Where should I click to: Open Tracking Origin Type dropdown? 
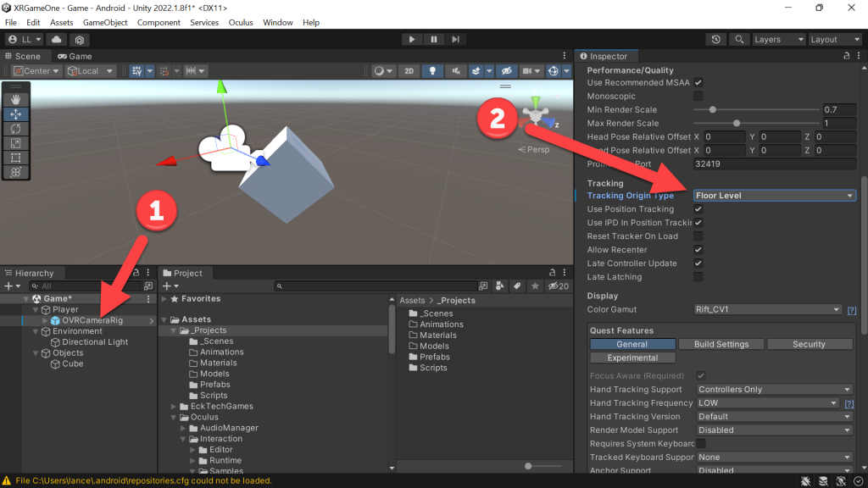coord(775,196)
